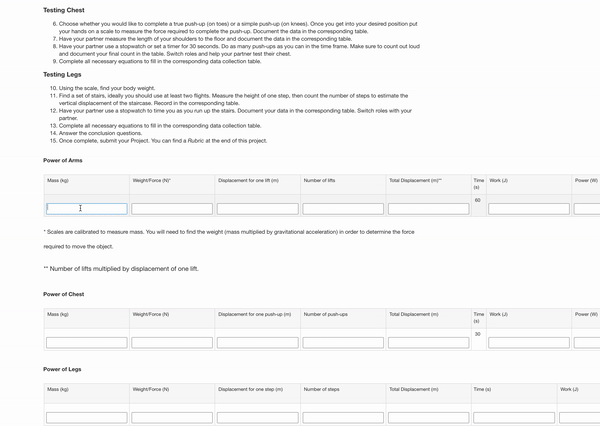Click 'Mass (kg)' header in Power of Legs table
600x426 pixels.
[x=58, y=389]
